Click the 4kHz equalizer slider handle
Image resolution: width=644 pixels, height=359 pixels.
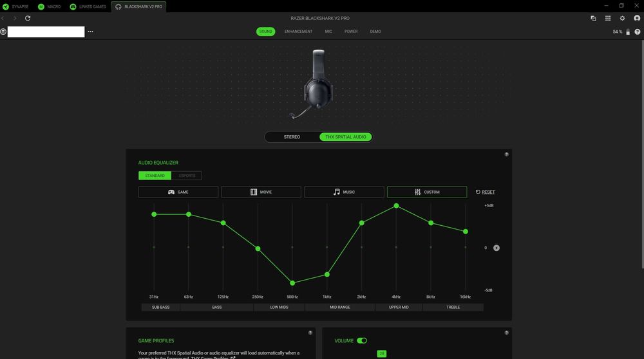tap(396, 205)
